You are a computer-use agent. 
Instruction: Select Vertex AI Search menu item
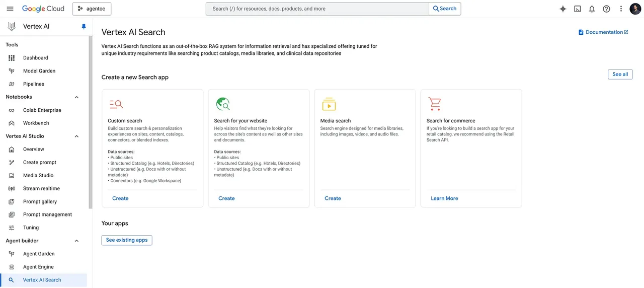coord(43,280)
